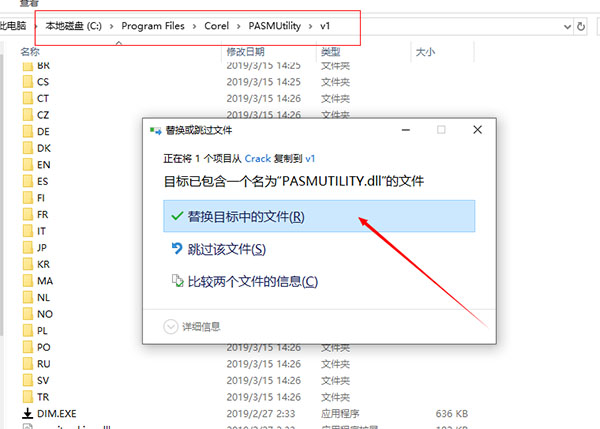Click the TR folder type label

click(x=335, y=397)
